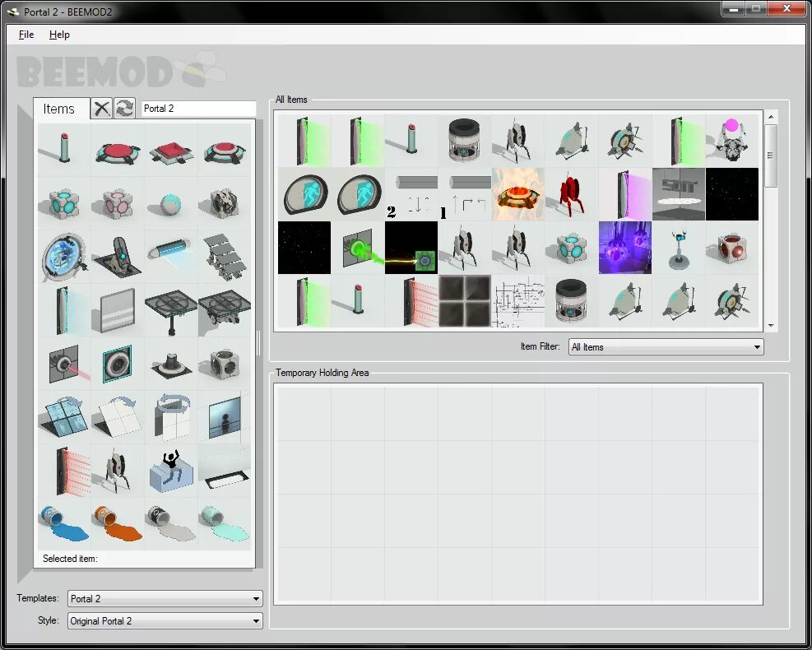812x650 pixels.
Task: Click the All Items scrollbar down arrow
Action: [771, 326]
